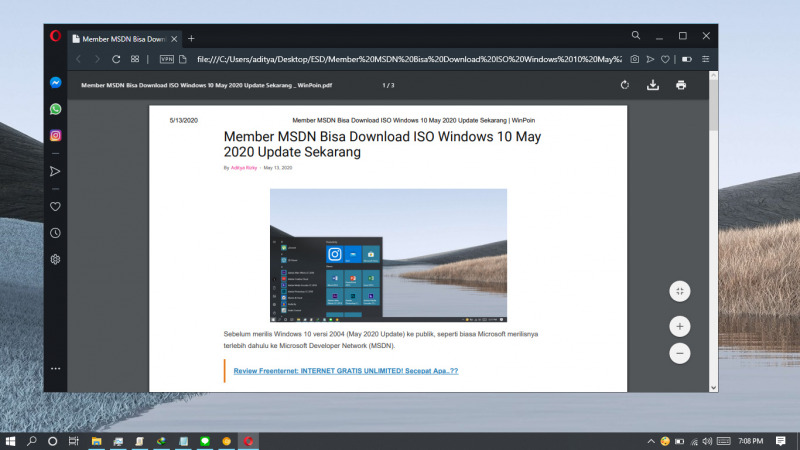Open the Action Center notifications
Screen dimensions: 800x450
pyautogui.click(x=781, y=441)
